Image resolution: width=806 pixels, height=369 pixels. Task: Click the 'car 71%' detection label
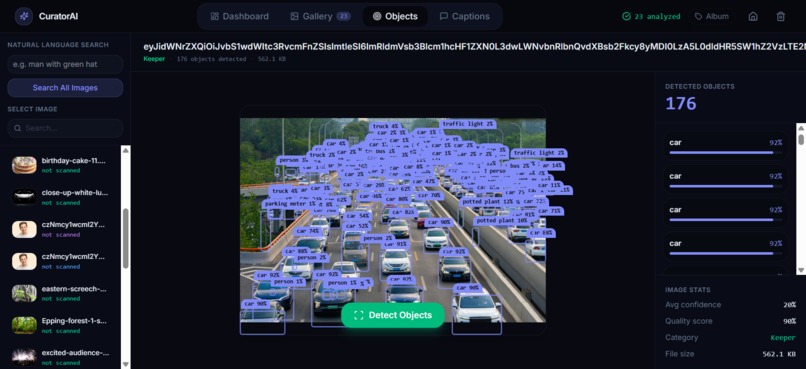pos(549,211)
